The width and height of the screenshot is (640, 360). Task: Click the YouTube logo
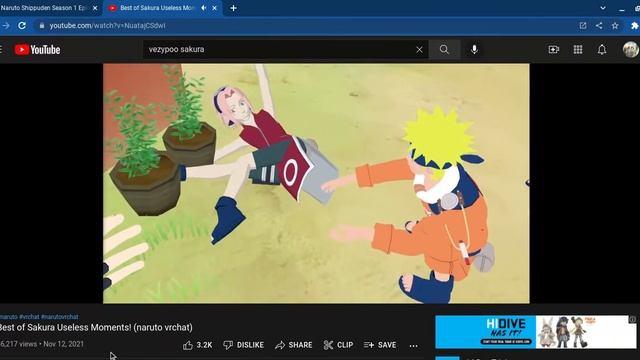[38, 50]
